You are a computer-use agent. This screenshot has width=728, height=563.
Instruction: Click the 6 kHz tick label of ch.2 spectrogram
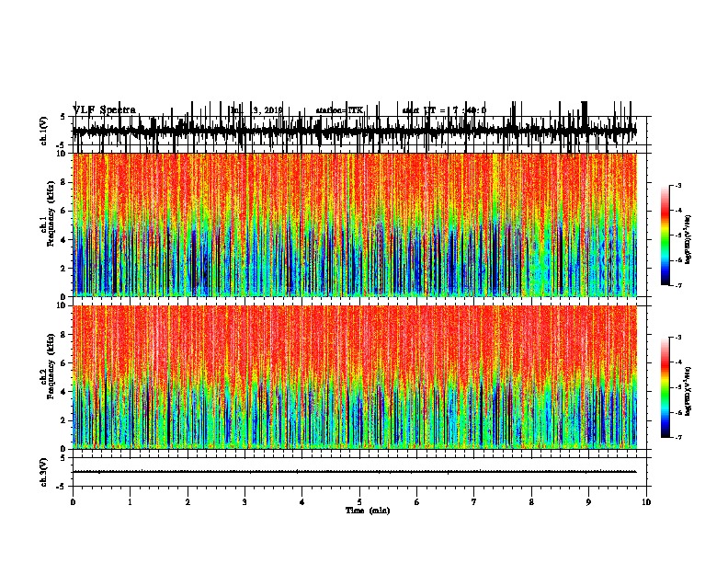[x=64, y=363]
